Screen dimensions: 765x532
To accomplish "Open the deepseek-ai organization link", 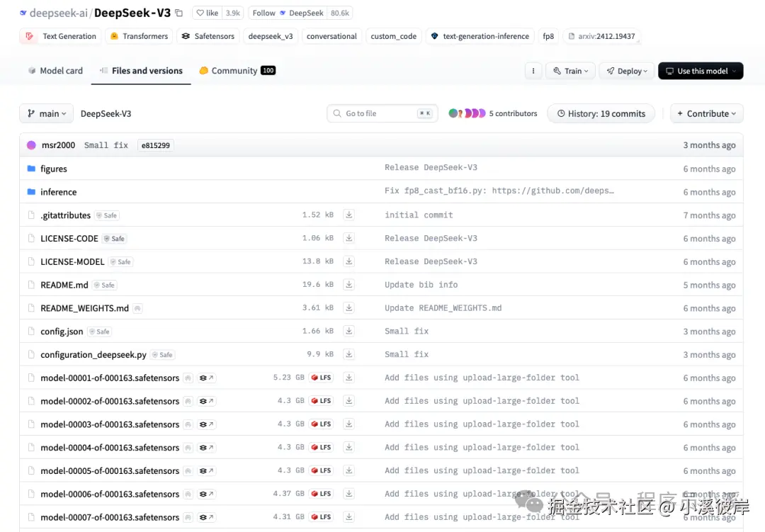I will tap(59, 13).
